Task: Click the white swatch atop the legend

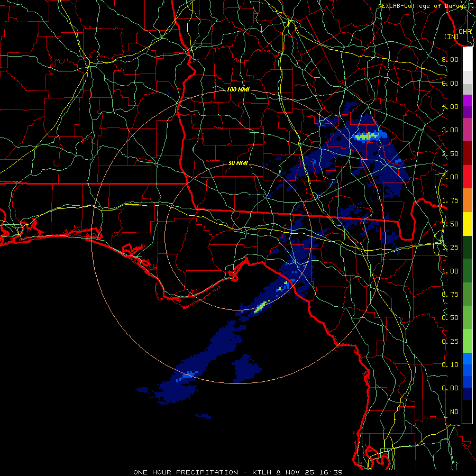Action: [x=467, y=59]
